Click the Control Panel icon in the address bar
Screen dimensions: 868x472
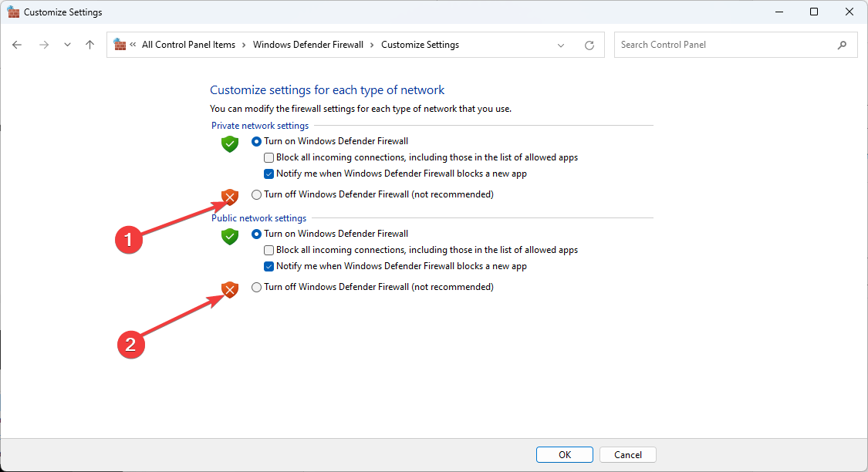[120, 44]
